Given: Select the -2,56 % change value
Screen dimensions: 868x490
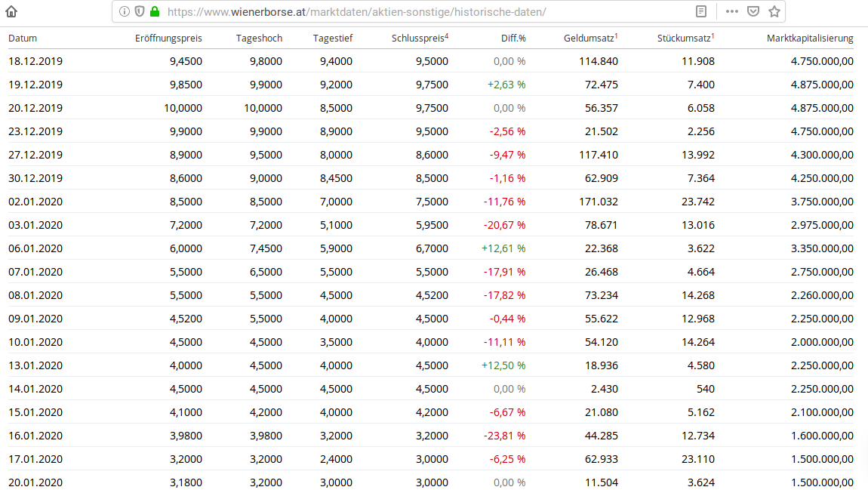Looking at the screenshot, I should pyautogui.click(x=508, y=132).
